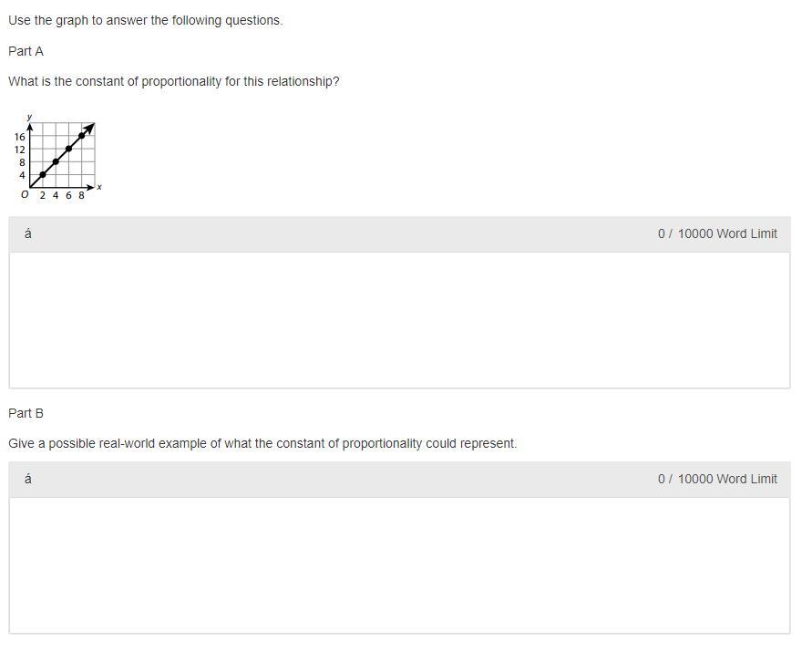
Task: Click the y-axis label on the graph
Action: pyautogui.click(x=29, y=117)
